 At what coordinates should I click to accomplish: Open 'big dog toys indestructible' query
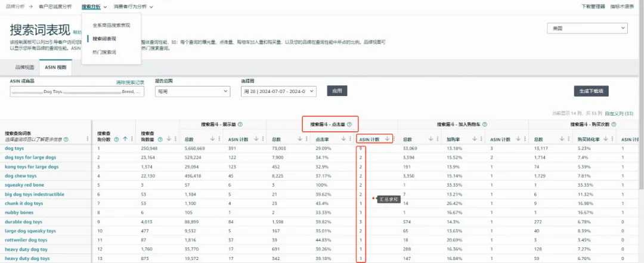pyautogui.click(x=35, y=194)
